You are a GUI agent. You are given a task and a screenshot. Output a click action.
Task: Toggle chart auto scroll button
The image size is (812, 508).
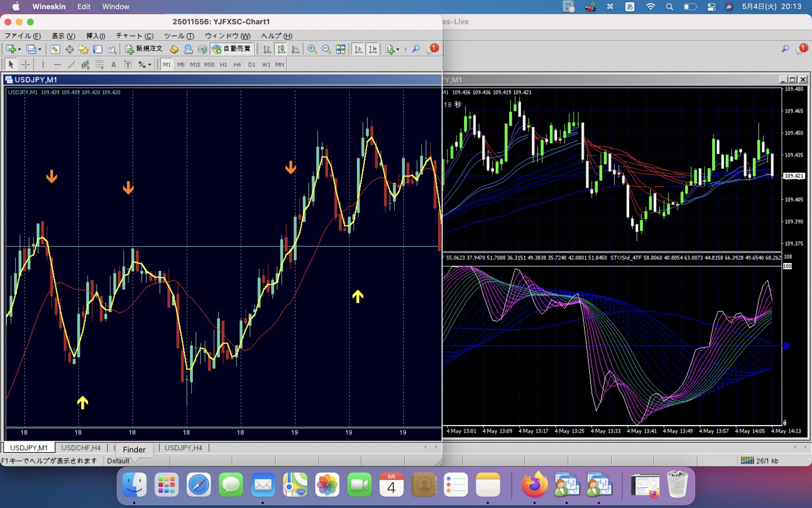[x=358, y=49]
